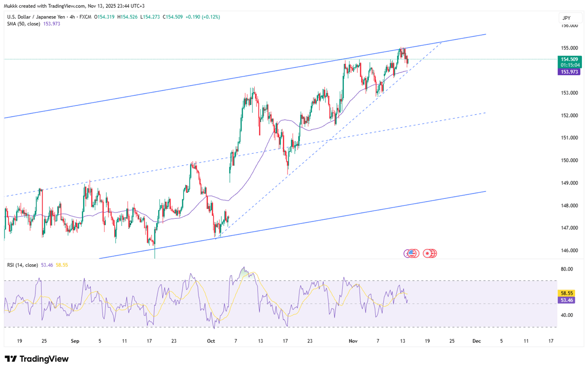Click the Oct label on the time axis
This screenshot has width=588, height=371.
coord(211,341)
